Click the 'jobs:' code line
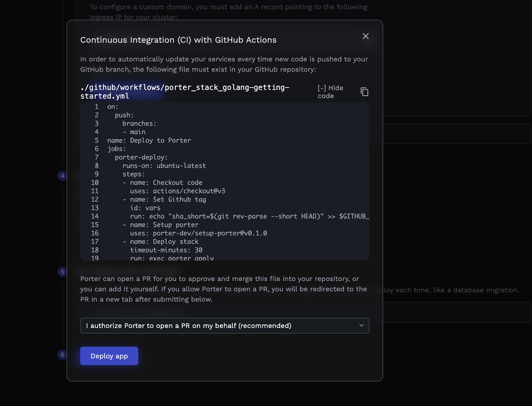Screen dimensions: 532x406 tap(117, 149)
